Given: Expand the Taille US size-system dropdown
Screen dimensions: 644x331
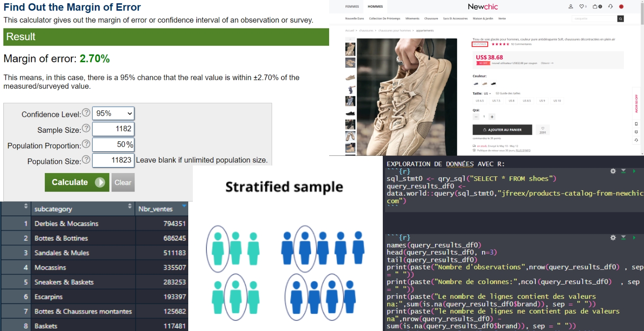Looking at the screenshot, I should [487, 93].
